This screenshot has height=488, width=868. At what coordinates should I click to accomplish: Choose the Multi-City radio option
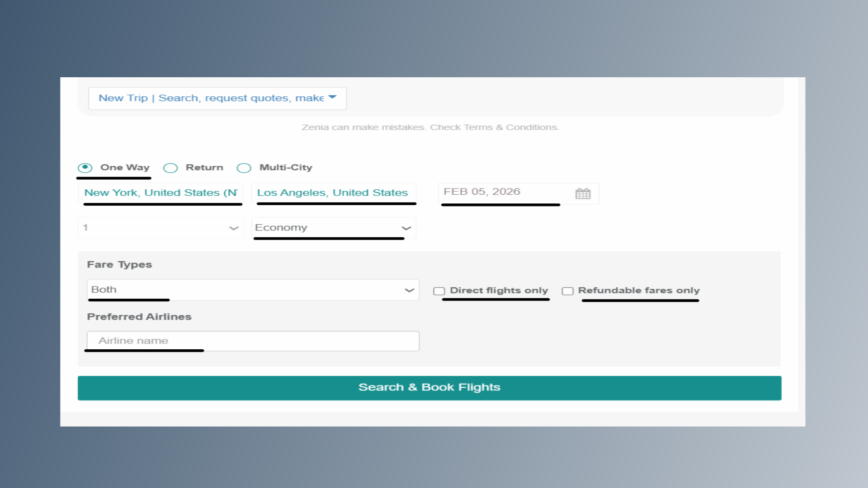coord(244,168)
